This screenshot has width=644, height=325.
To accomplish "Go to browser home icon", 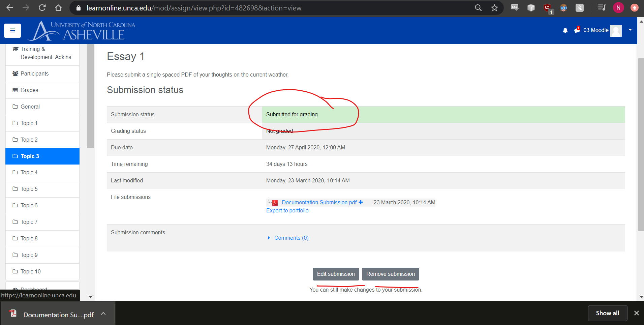I will click(58, 8).
